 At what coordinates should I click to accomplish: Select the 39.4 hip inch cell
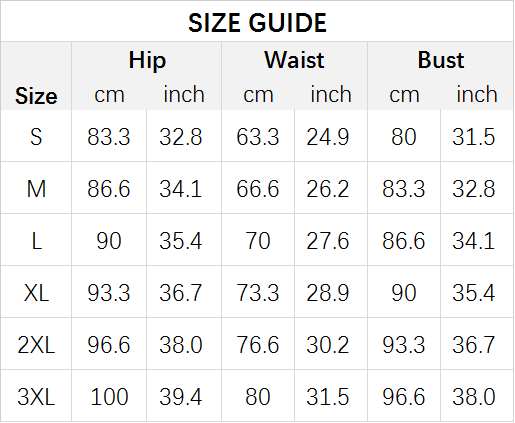[181, 397]
